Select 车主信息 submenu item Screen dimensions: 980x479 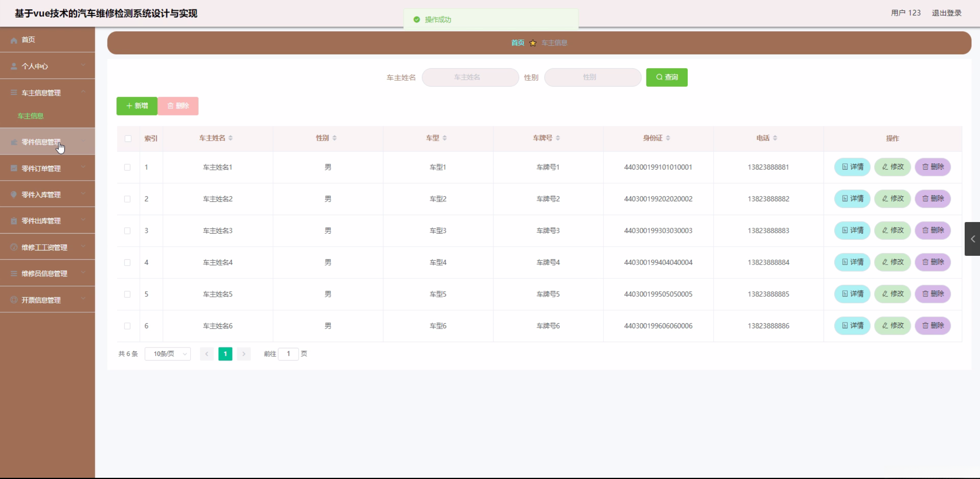(31, 116)
